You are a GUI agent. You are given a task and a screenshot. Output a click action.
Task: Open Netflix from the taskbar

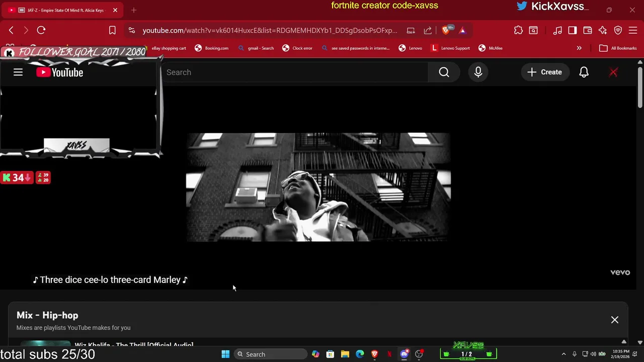tap(389, 354)
